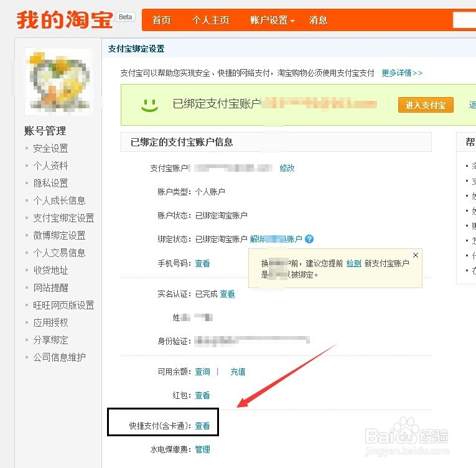Click the 支付宝绑定设置 page title
The width and height of the screenshot is (476, 468).
[x=136, y=49]
